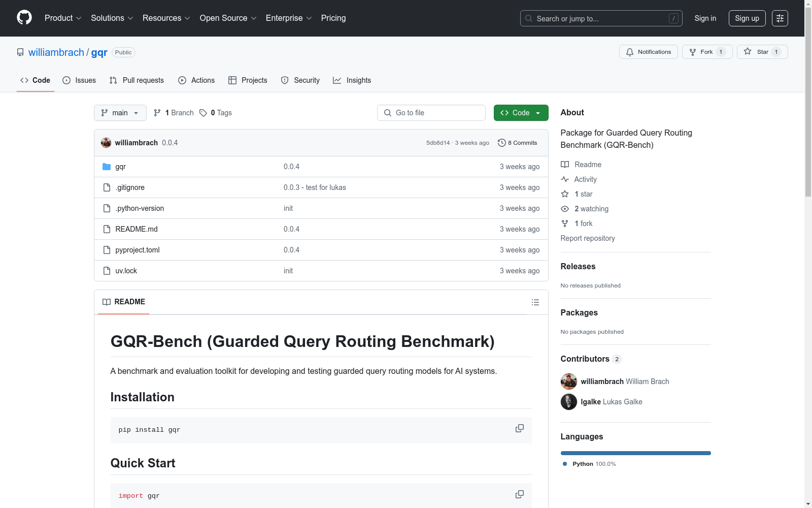Star the gqr repository
The image size is (812, 508).
click(762, 52)
